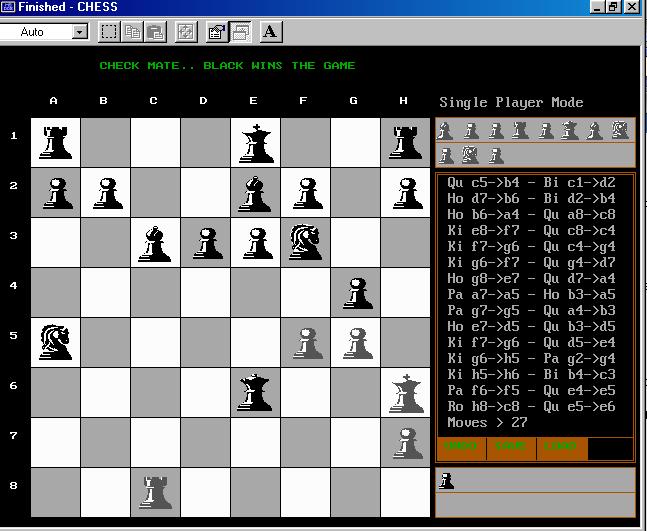Click empty square A8 on the board
The width and height of the screenshot is (647, 531).
(55, 492)
